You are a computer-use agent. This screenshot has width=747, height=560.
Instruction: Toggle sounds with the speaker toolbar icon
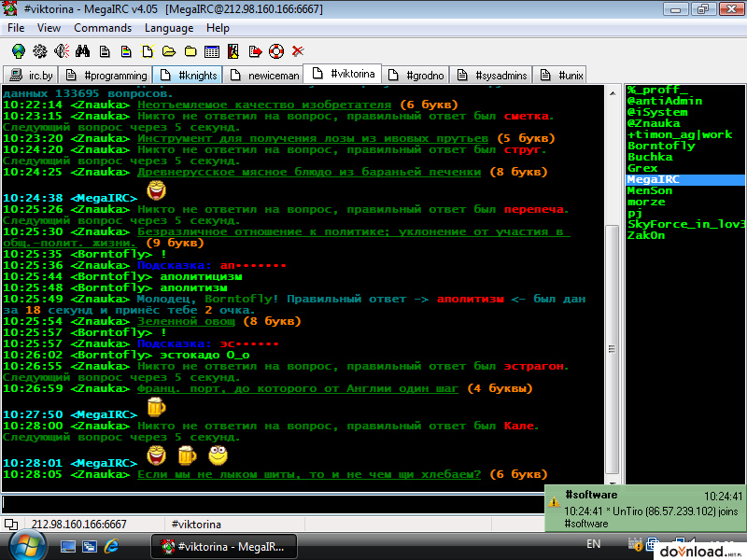click(62, 51)
